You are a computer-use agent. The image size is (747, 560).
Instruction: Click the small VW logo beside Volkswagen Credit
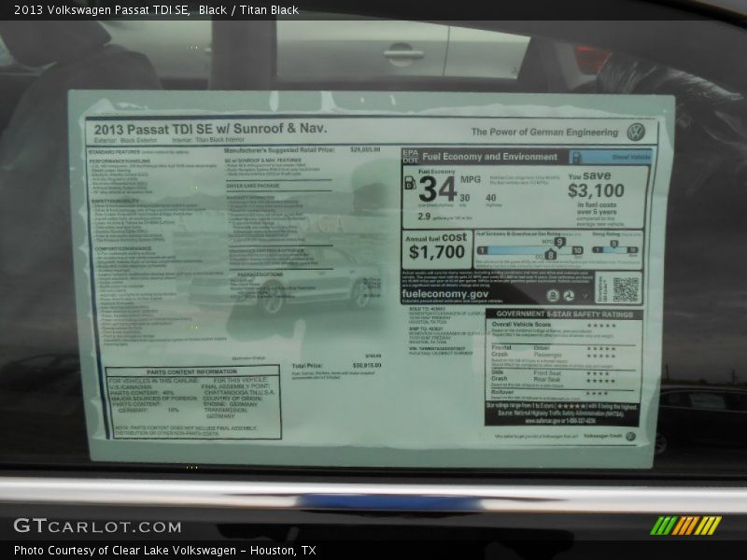coord(630,436)
